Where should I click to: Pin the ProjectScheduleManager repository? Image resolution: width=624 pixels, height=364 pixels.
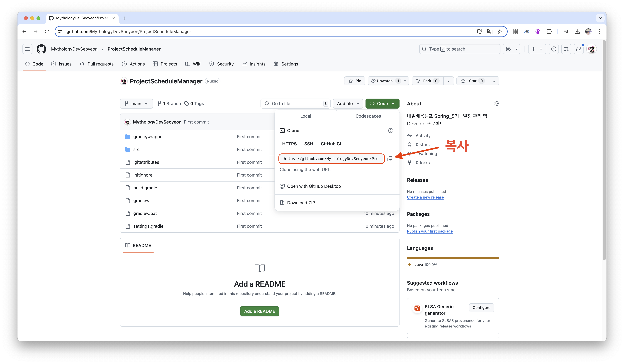[x=355, y=81]
